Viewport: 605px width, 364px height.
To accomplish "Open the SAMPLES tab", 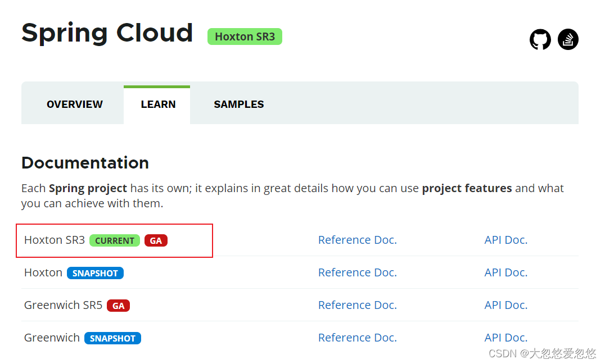I will click(x=239, y=104).
